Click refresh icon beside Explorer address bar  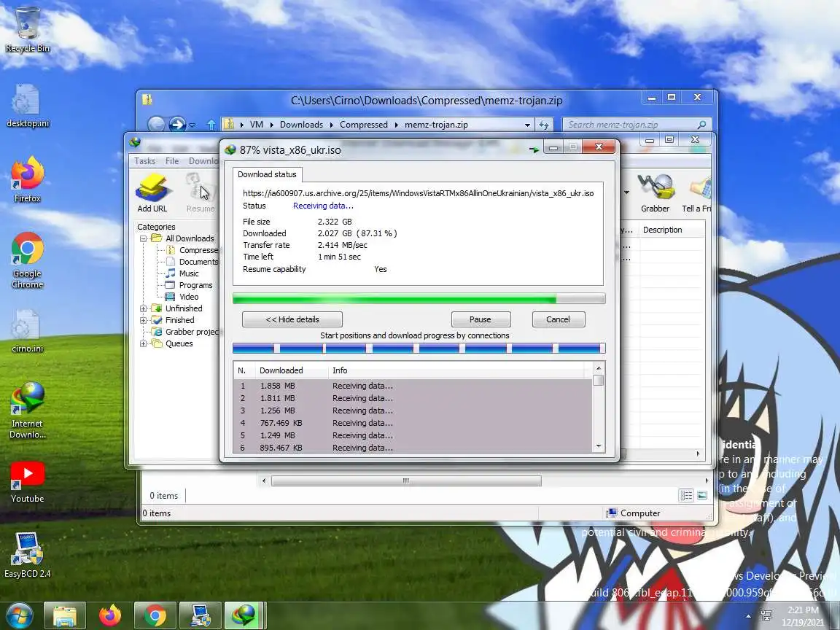544,125
